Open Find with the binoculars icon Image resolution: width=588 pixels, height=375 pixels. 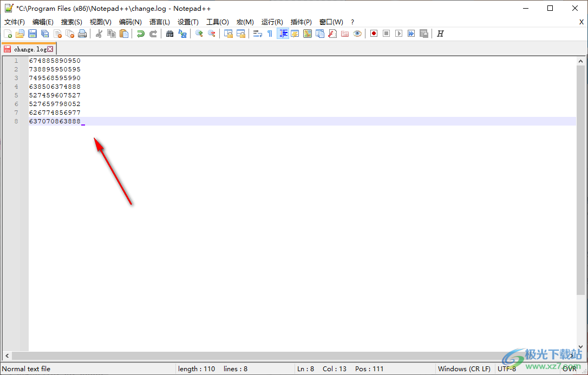(170, 34)
